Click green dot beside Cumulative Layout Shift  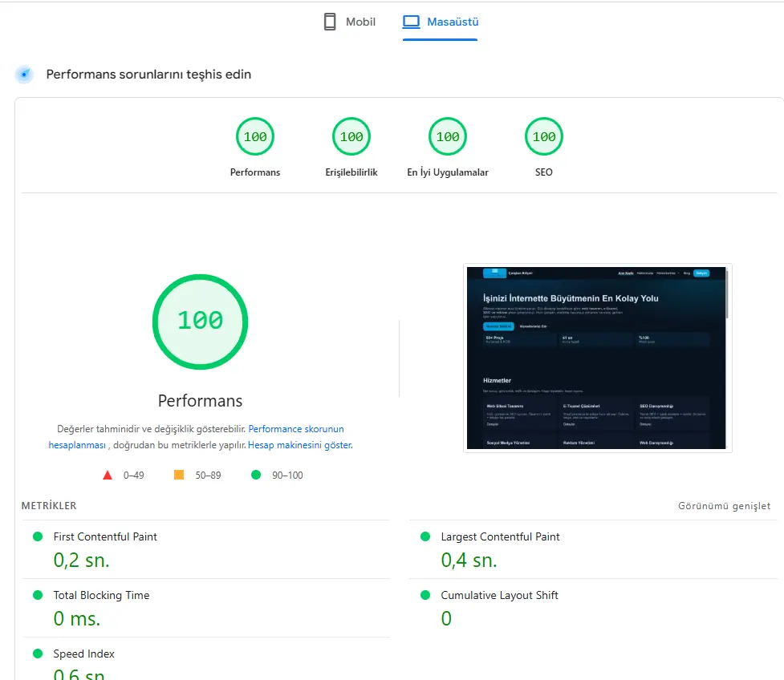click(x=425, y=595)
